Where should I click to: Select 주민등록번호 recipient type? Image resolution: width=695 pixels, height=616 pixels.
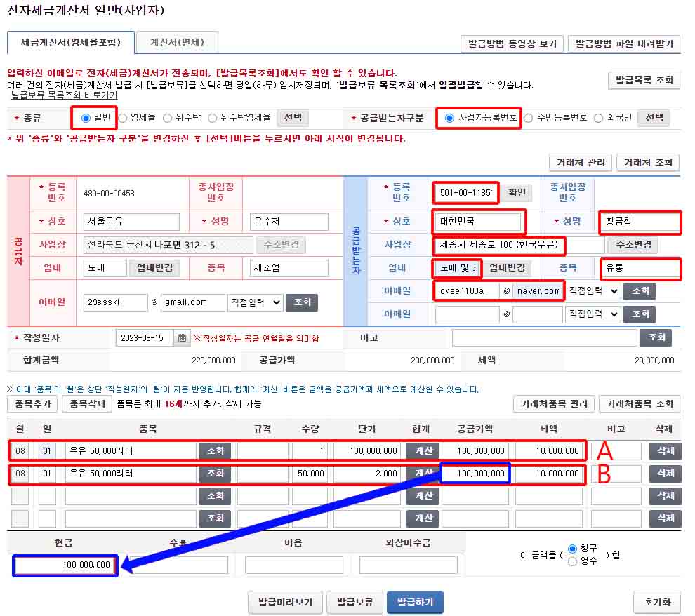tap(529, 118)
